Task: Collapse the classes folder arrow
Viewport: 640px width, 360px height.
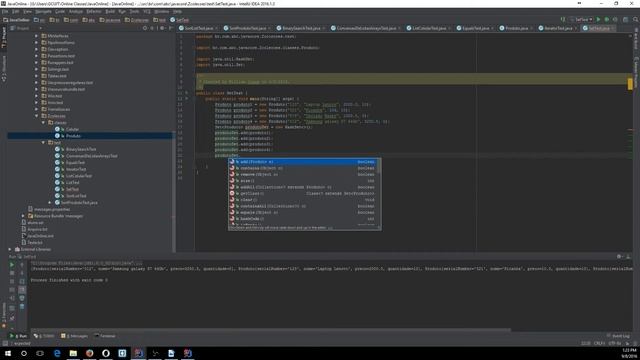Action: [43, 122]
